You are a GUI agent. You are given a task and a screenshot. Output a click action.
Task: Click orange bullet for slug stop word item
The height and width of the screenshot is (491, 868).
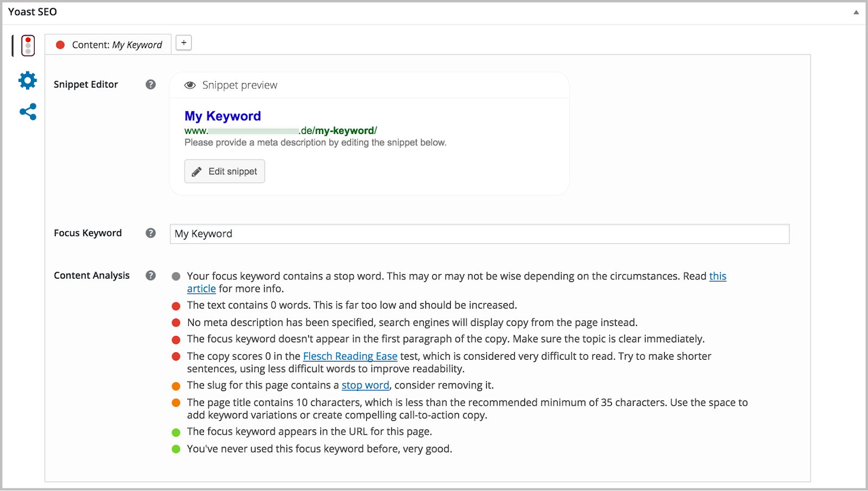pyautogui.click(x=176, y=386)
